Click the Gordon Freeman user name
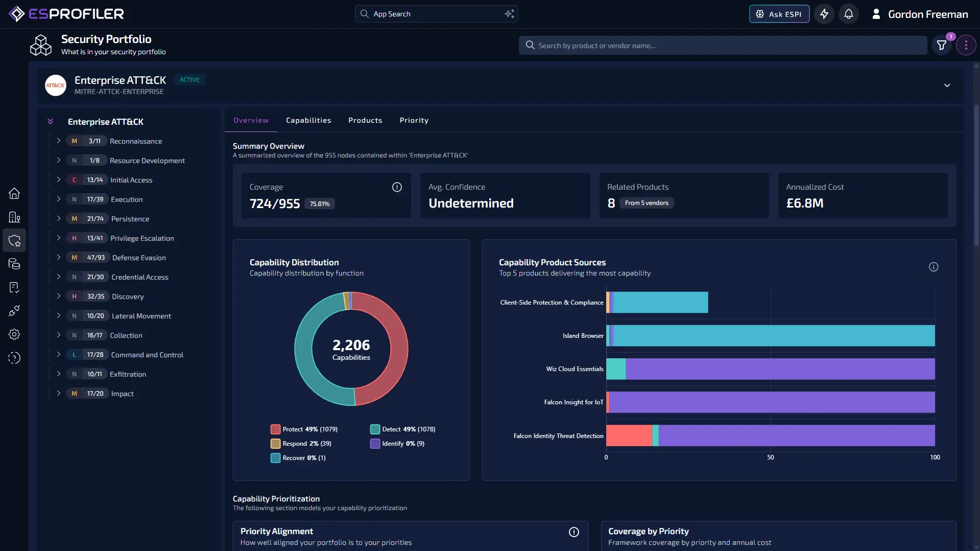 tap(928, 14)
